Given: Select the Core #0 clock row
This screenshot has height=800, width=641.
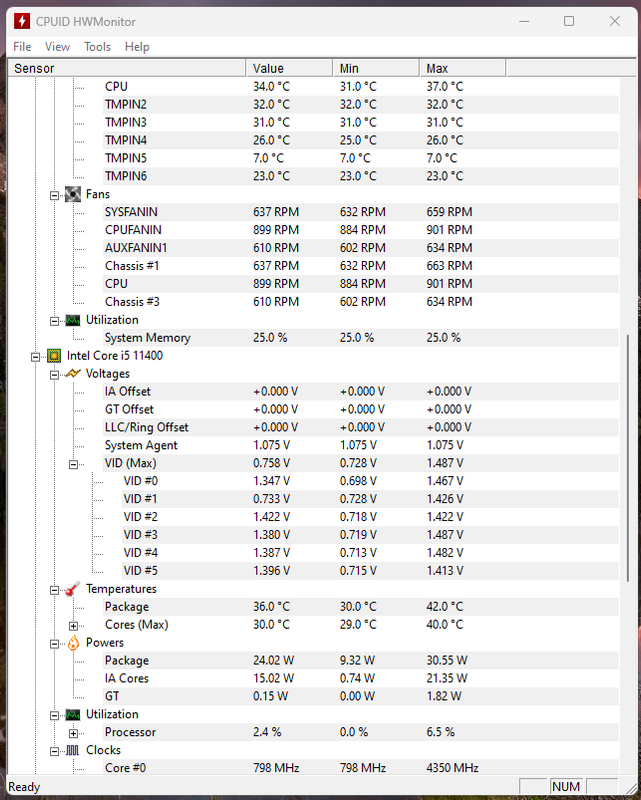Looking at the screenshot, I should pos(361,768).
